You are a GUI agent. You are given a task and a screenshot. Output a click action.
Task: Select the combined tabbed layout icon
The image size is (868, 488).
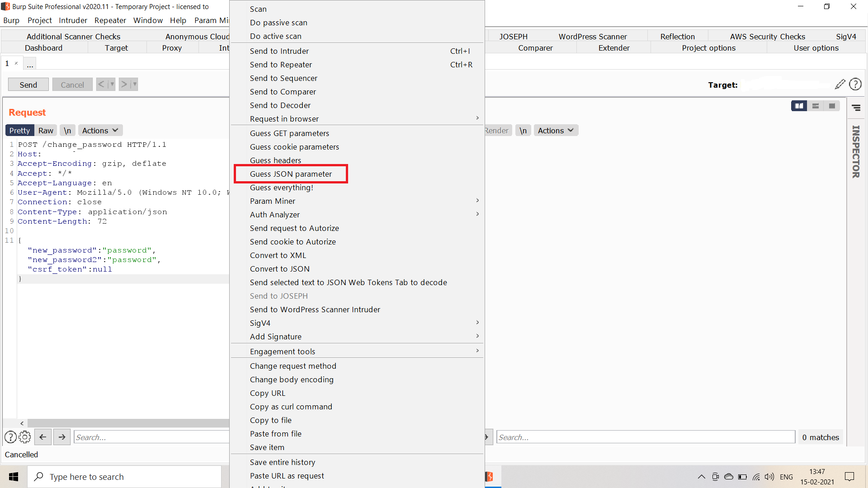tap(832, 106)
